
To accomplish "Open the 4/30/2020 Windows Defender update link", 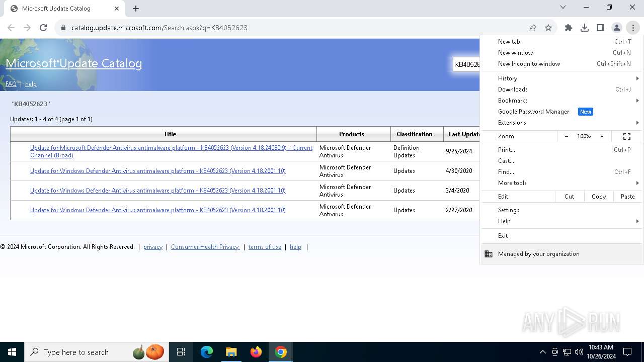I will [x=158, y=171].
